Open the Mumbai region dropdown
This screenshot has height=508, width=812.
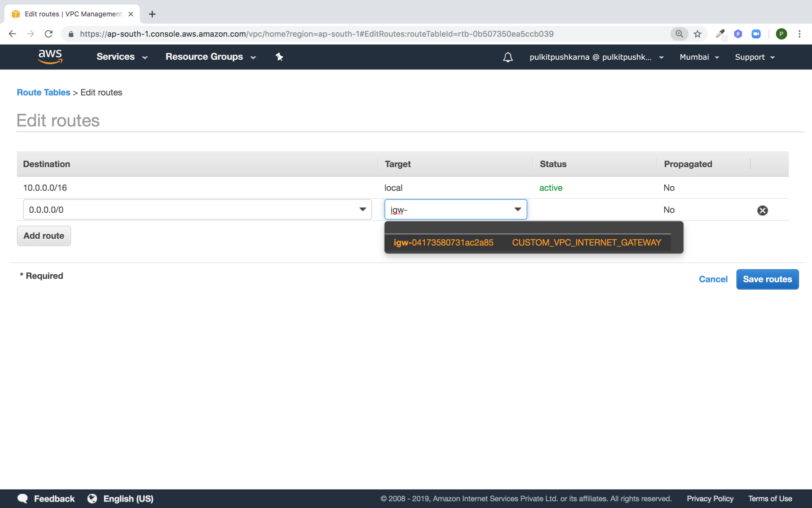tap(699, 57)
